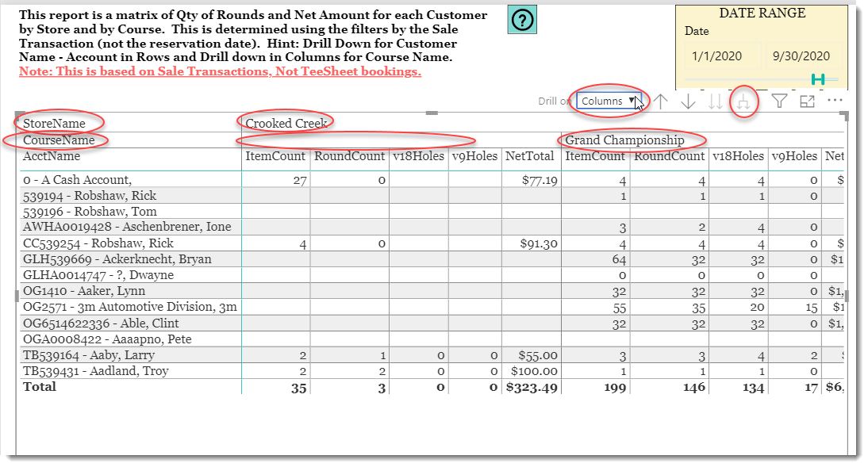868x467 pixels.
Task: Click the help question mark icon
Action: point(522,21)
